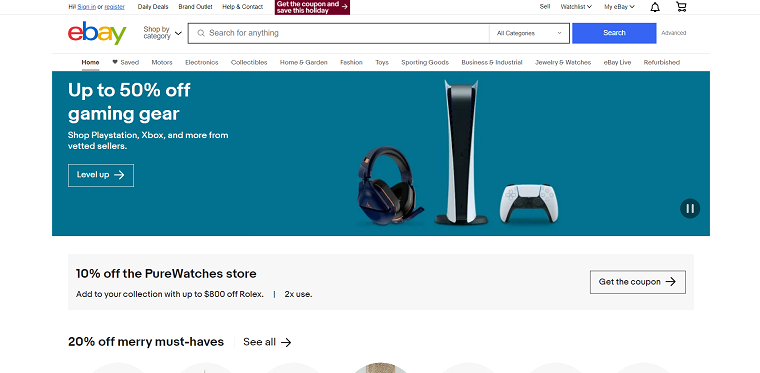Click the gaming headset image

coord(391,186)
